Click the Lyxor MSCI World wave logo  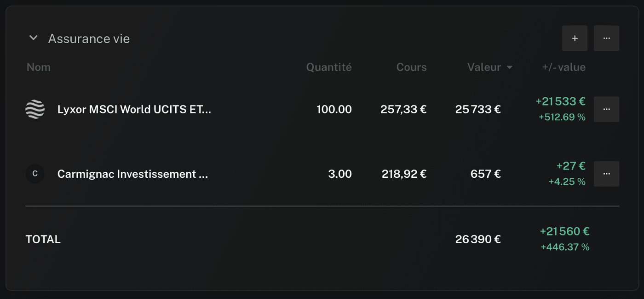click(x=35, y=110)
